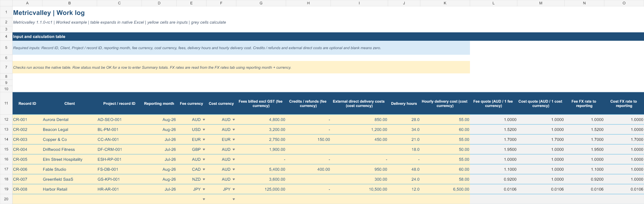Select the CC-AN-001 project ID cell

coord(119,140)
